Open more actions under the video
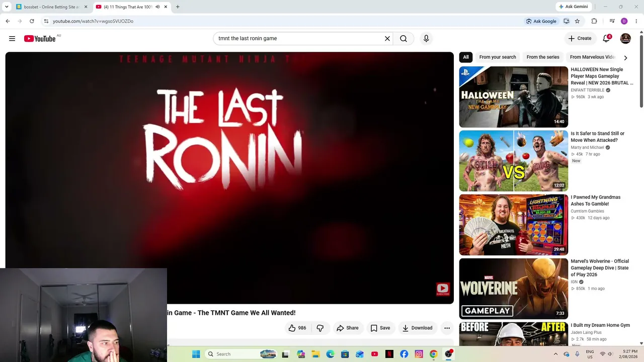This screenshot has width=644, height=362. pos(447,328)
